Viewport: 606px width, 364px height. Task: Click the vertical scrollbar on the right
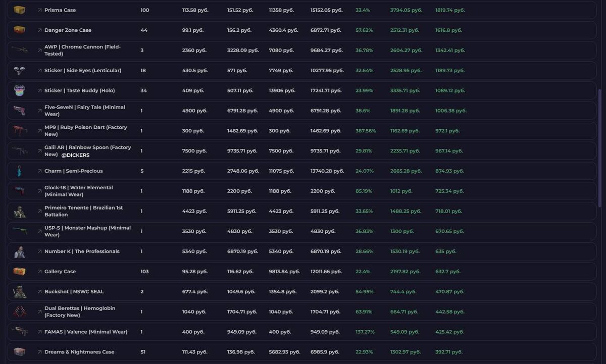[600, 146]
